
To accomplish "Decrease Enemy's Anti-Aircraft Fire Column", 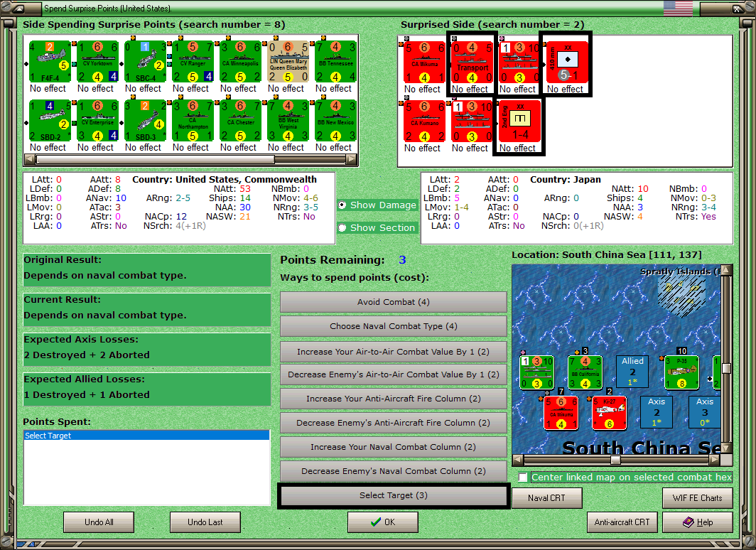I will coord(394,423).
